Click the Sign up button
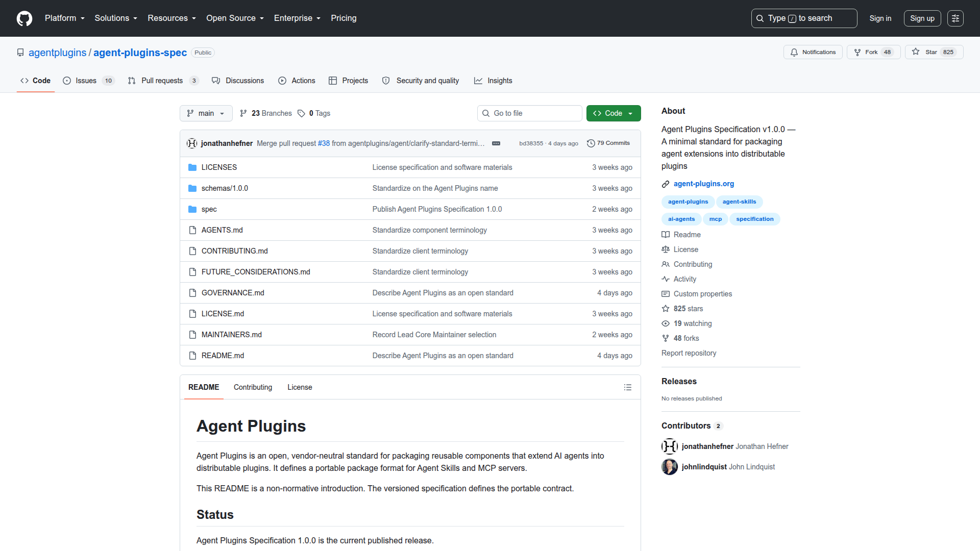This screenshot has height=551, width=980. coord(922,18)
